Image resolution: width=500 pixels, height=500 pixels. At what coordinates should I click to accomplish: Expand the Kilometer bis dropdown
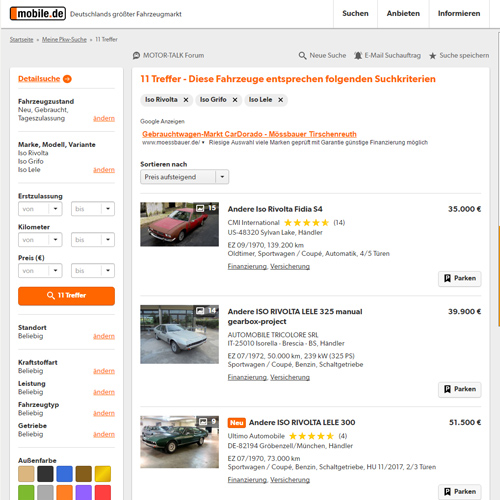[x=93, y=240]
